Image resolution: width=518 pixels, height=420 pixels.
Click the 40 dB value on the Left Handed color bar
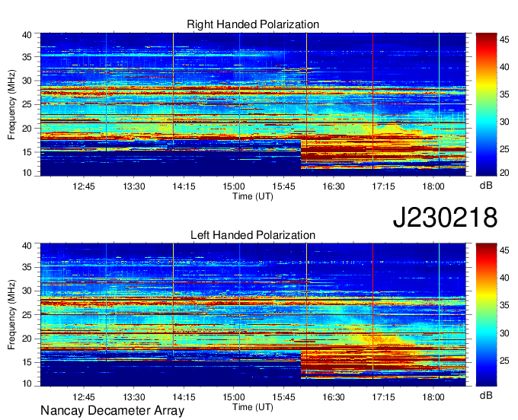pyautogui.click(x=504, y=278)
